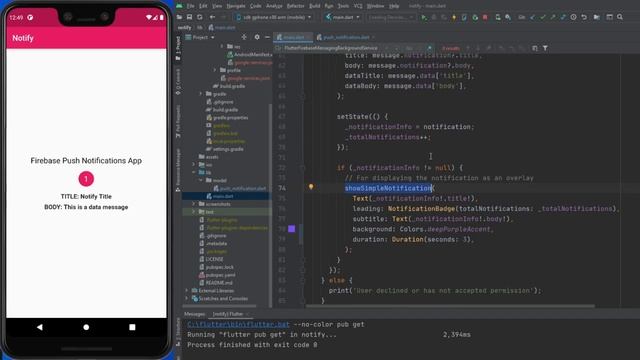Click the highlighted showSimpleNotification text
The height and width of the screenshot is (360, 640).
[x=388, y=188]
